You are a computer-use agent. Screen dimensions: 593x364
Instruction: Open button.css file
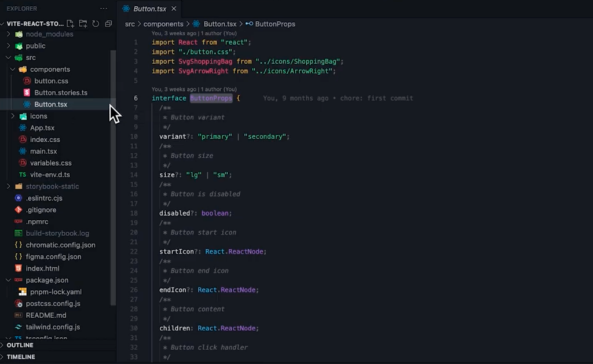tap(51, 81)
